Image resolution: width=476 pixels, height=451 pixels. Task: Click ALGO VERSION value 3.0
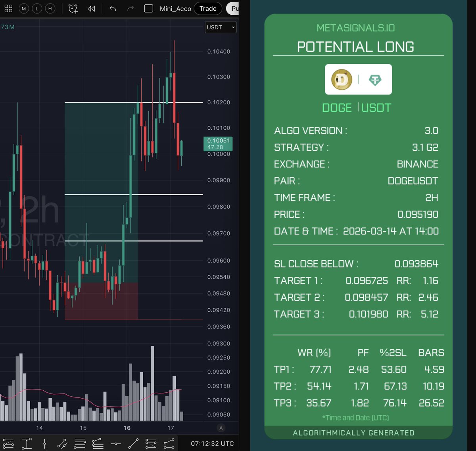pos(431,131)
